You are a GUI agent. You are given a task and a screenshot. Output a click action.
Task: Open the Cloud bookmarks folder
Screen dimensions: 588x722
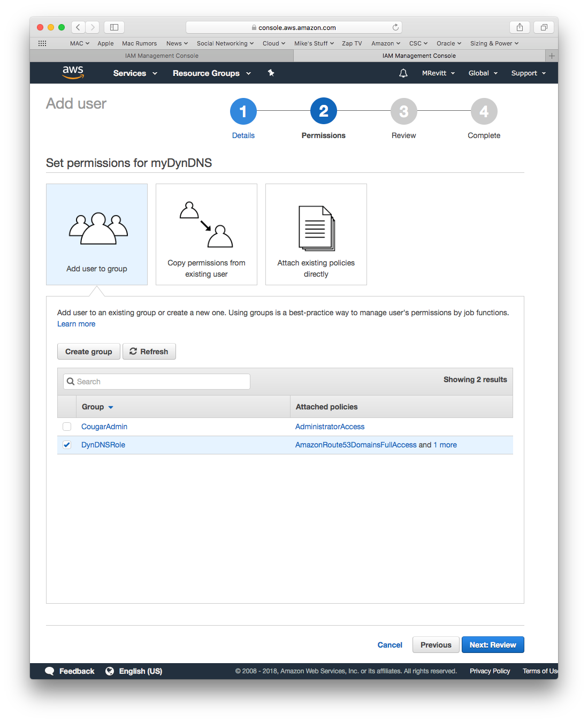click(274, 43)
